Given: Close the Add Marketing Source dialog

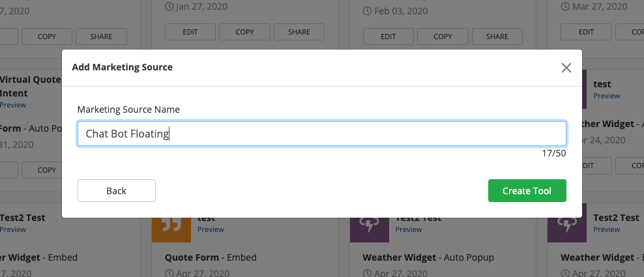Looking at the screenshot, I should coord(566,68).
